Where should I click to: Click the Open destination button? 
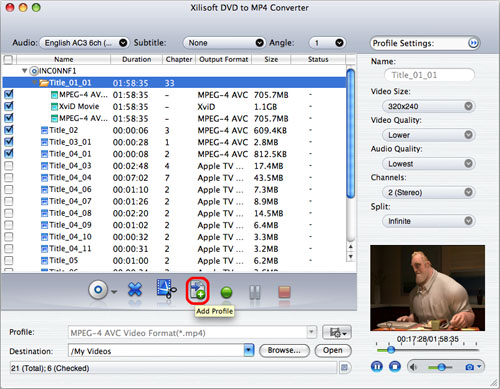333,350
